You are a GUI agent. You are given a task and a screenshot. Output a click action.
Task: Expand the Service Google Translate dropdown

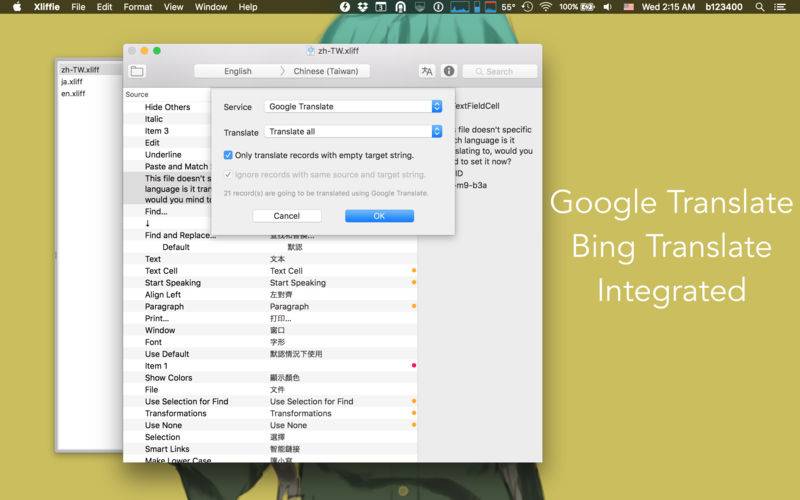point(353,106)
